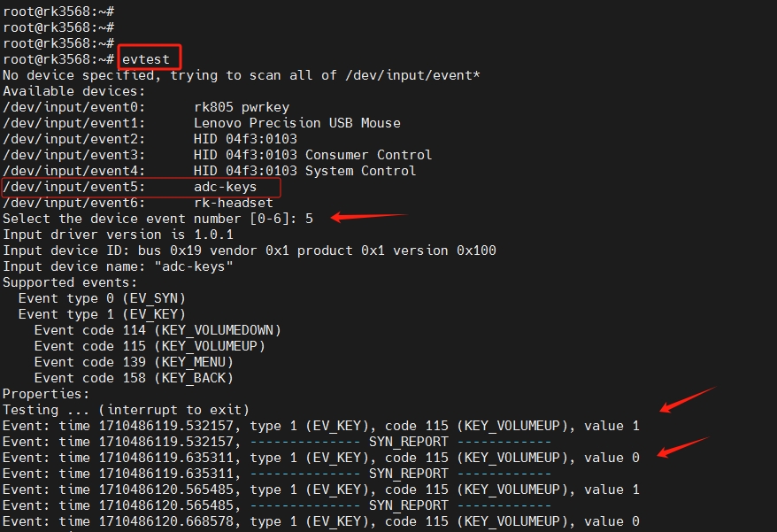
Task: Select the boxed adc-keys event5 device entry
Action: [x=141, y=187]
